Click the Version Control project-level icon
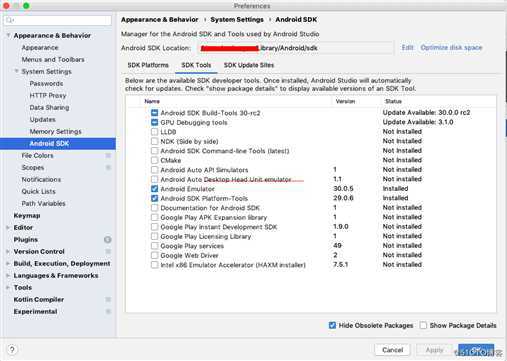Screen dimensions: 507x361 tap(108, 251)
